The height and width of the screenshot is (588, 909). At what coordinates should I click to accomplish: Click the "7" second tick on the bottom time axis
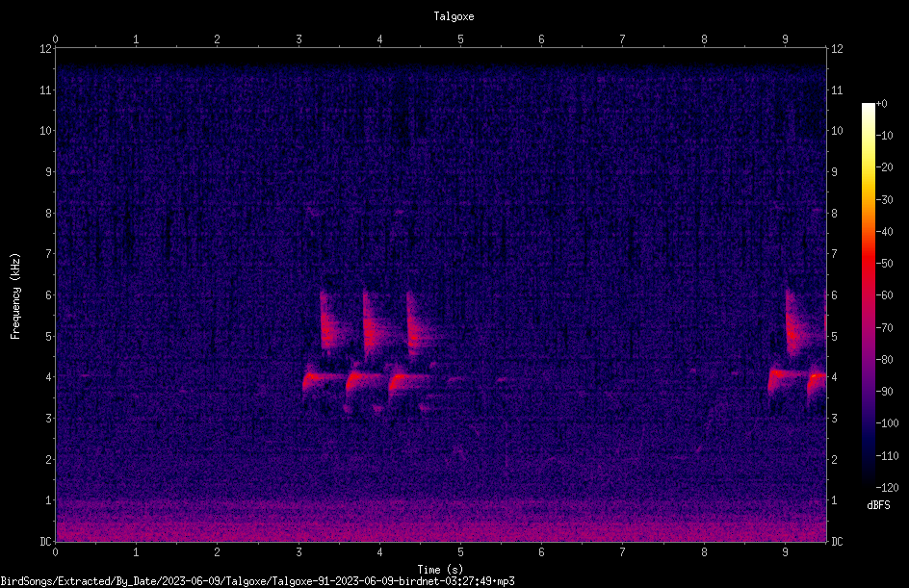(623, 552)
